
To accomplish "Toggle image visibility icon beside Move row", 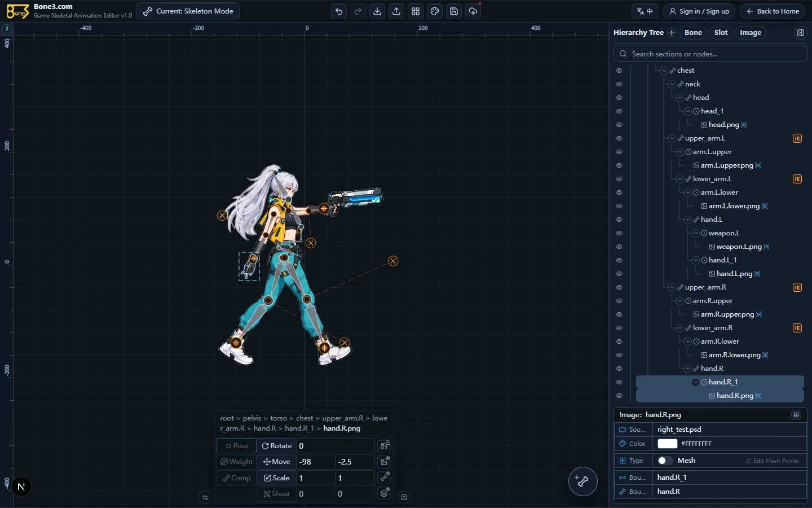I will point(385,462).
